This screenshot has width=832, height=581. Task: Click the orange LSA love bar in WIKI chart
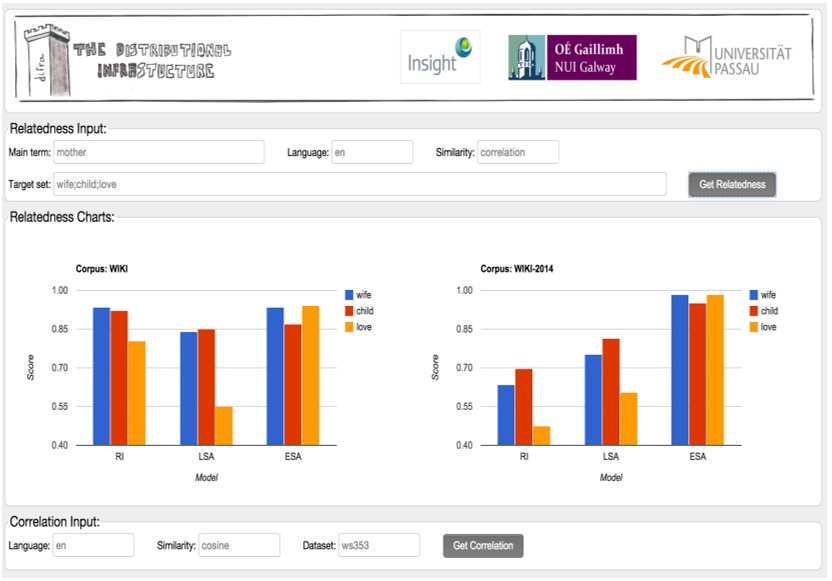click(x=224, y=425)
